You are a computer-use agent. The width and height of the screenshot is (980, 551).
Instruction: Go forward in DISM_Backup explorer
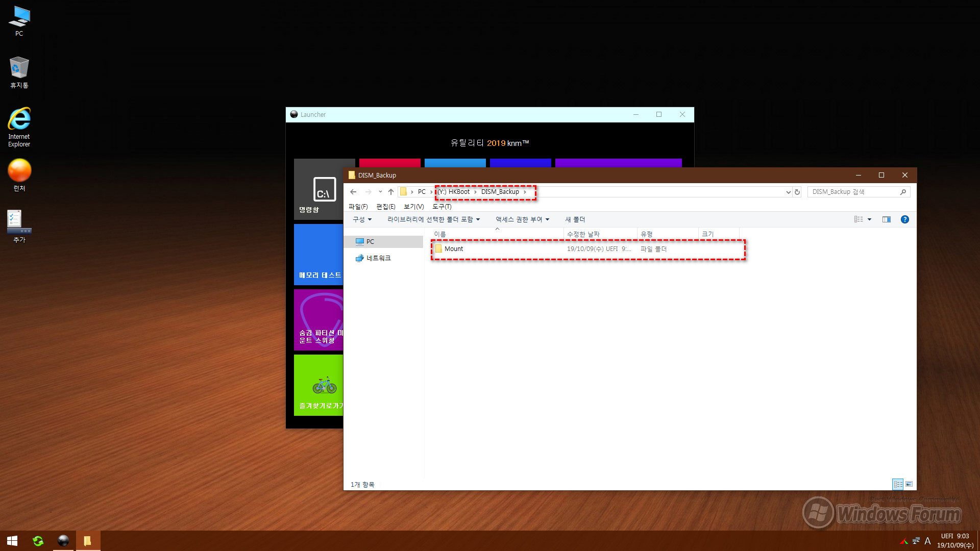click(368, 192)
